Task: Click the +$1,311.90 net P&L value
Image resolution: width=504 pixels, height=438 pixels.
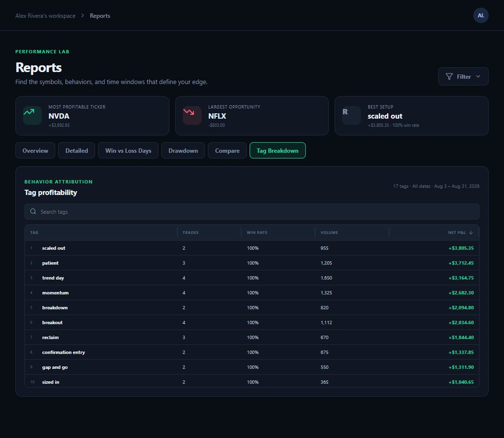Action: click(x=461, y=367)
